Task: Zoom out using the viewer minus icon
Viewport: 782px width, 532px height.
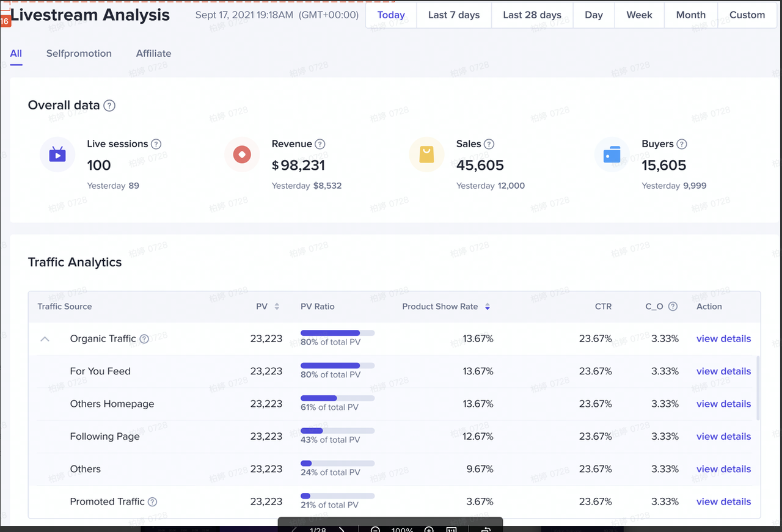Action: (x=375, y=529)
